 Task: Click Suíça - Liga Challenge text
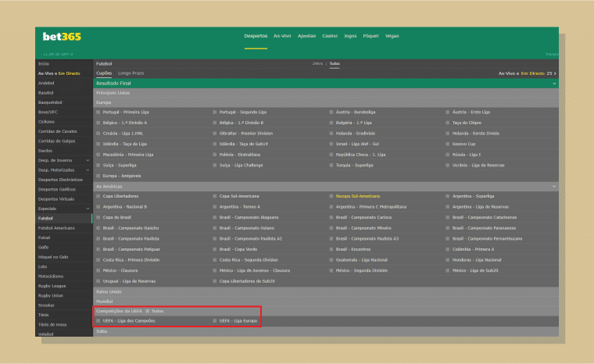point(241,165)
